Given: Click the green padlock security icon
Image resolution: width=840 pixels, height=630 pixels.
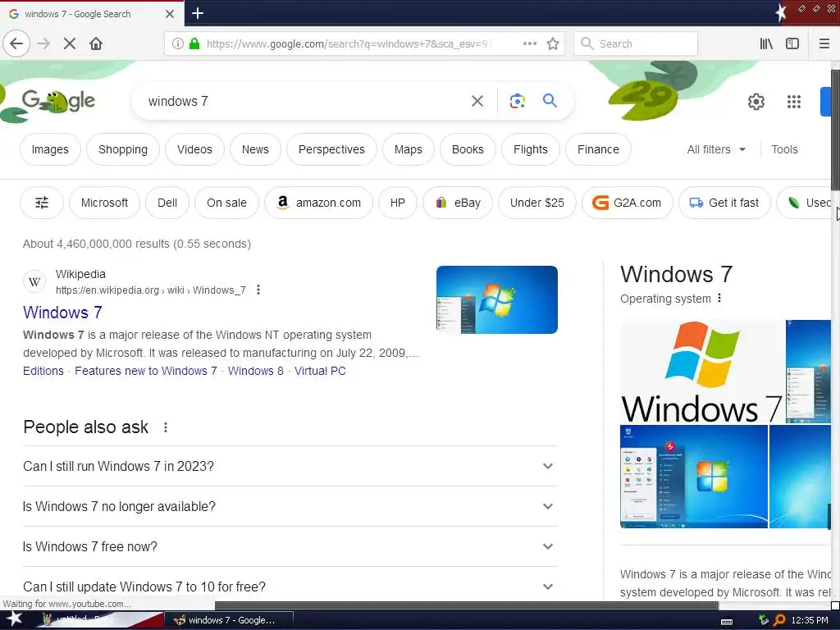Looking at the screenshot, I should [195, 43].
